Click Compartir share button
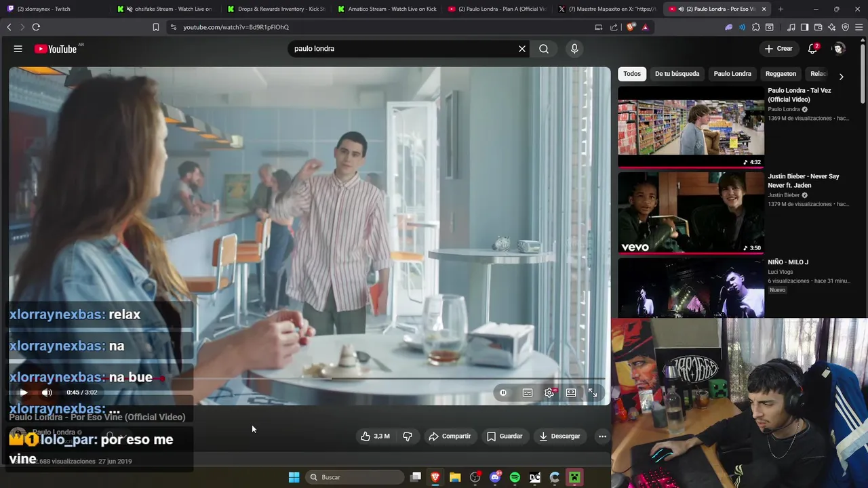 tap(450, 436)
